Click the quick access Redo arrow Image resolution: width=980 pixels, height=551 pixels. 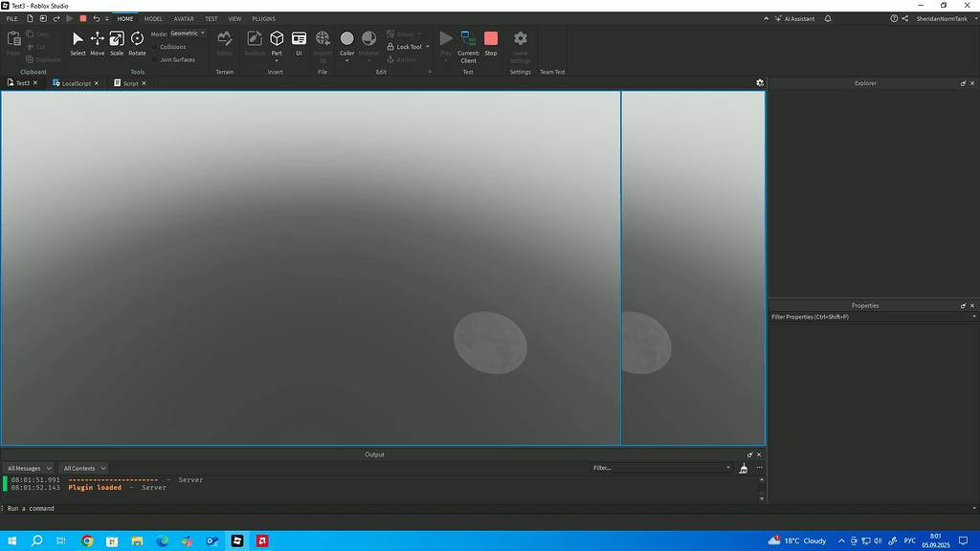click(x=56, y=19)
